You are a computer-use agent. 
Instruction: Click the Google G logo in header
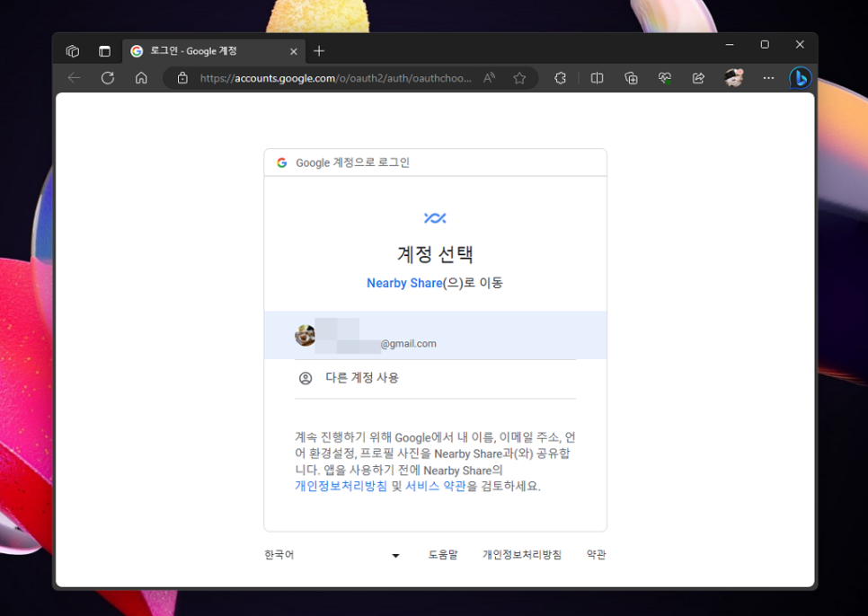point(282,163)
